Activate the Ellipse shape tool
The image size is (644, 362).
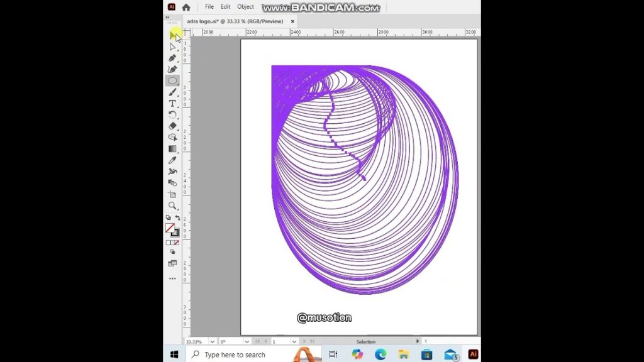click(173, 80)
